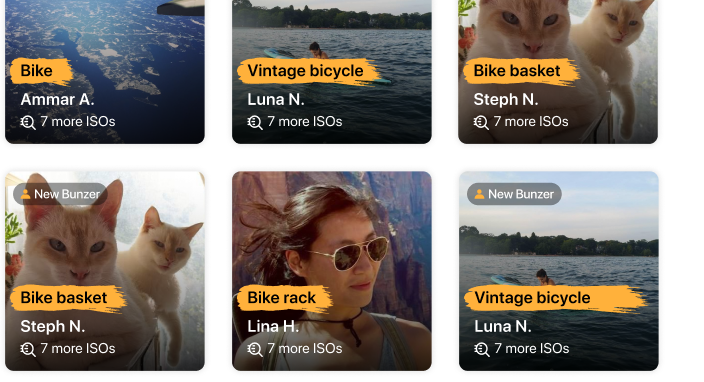Viewport: 704px width, 382px height.
Task: Open the aerial coastline photo card
Action: click(105, 72)
